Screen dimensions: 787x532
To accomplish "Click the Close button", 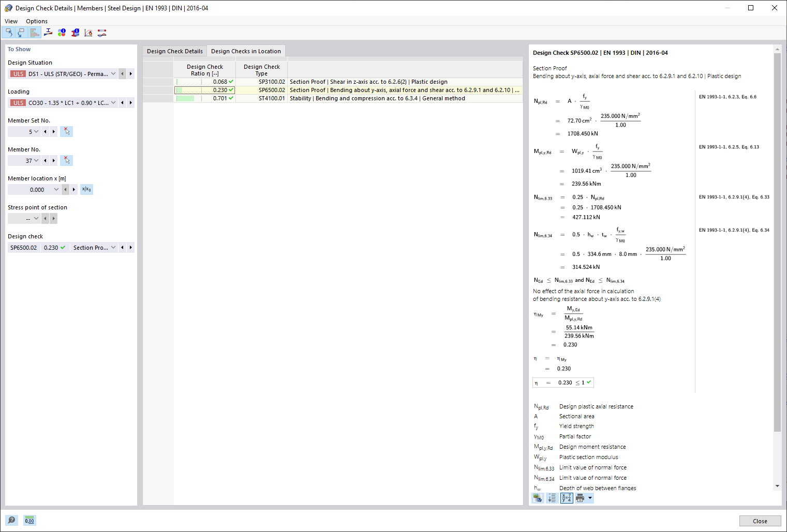I will point(760,521).
